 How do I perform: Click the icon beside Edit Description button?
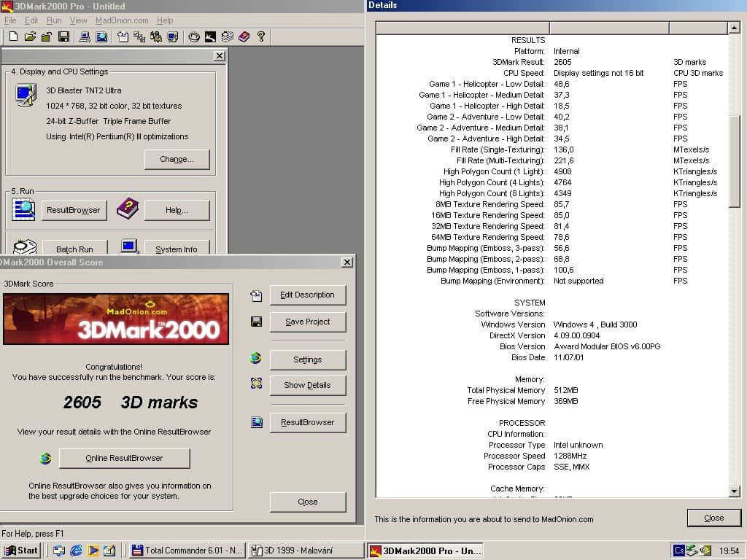point(256,296)
